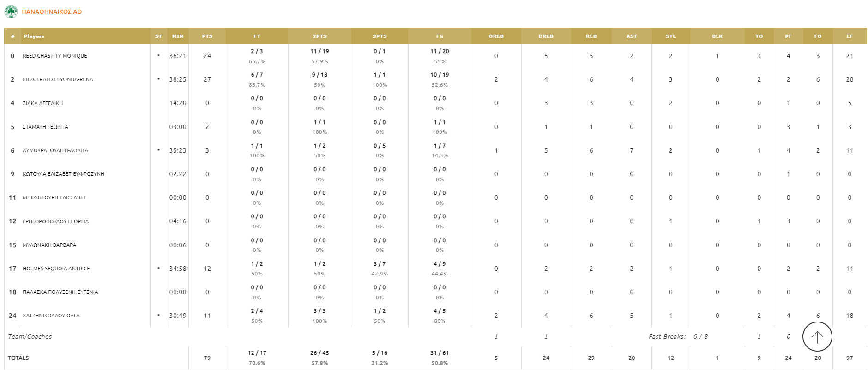
Task: Open FITZGERALD FEYONDA-RENA player row
Action: click(58, 79)
